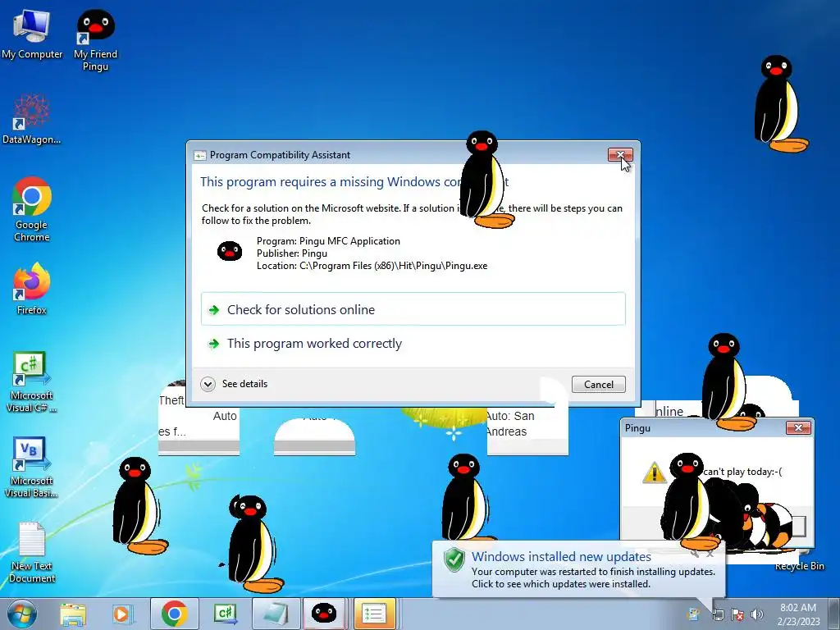Viewport: 840px width, 630px height.
Task: Select the Firefox desktop icon
Action: point(32,288)
